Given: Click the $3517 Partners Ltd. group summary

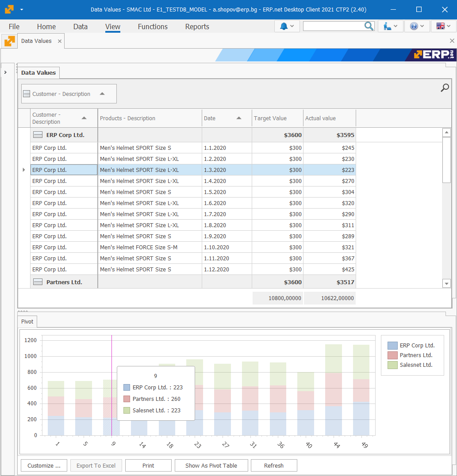Looking at the screenshot, I should click(330, 282).
